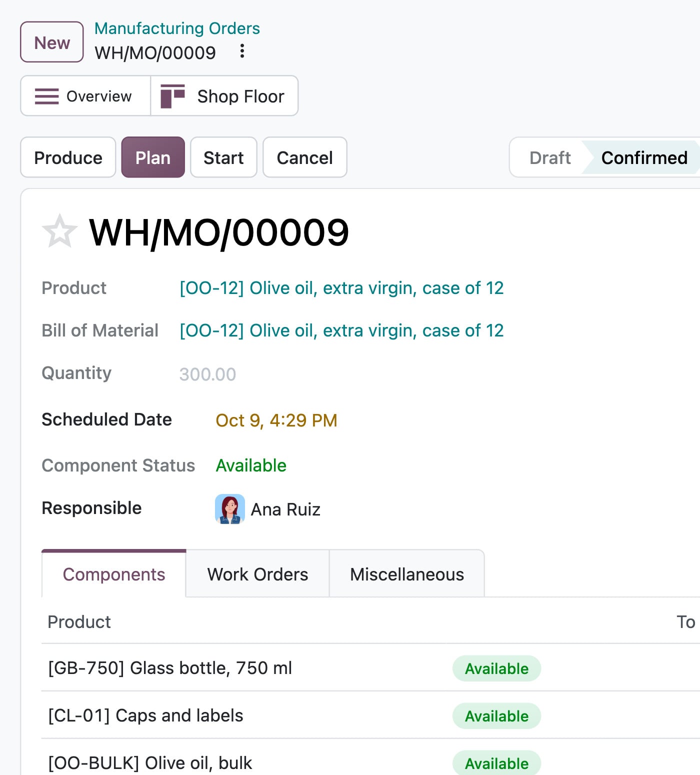This screenshot has height=775, width=700.
Task: Click Ana Ruiz's avatar image
Action: coord(230,509)
